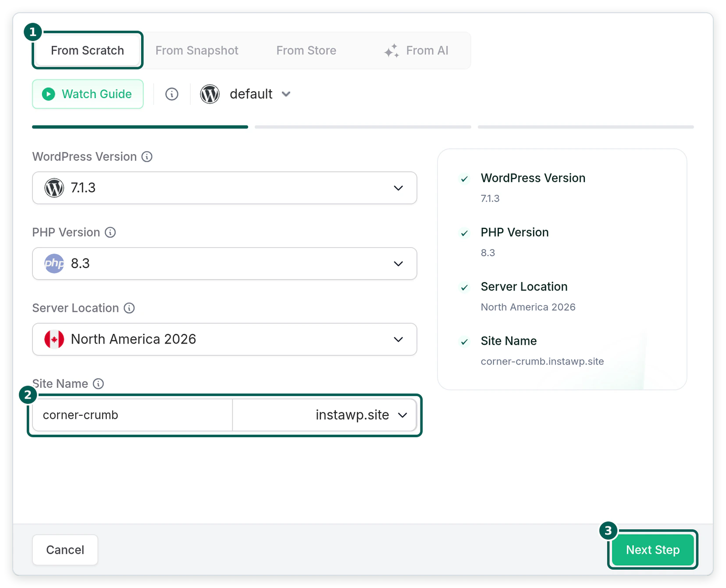Click the WordPress logo in the version field
Image resolution: width=726 pixels, height=588 pixels.
pos(54,188)
